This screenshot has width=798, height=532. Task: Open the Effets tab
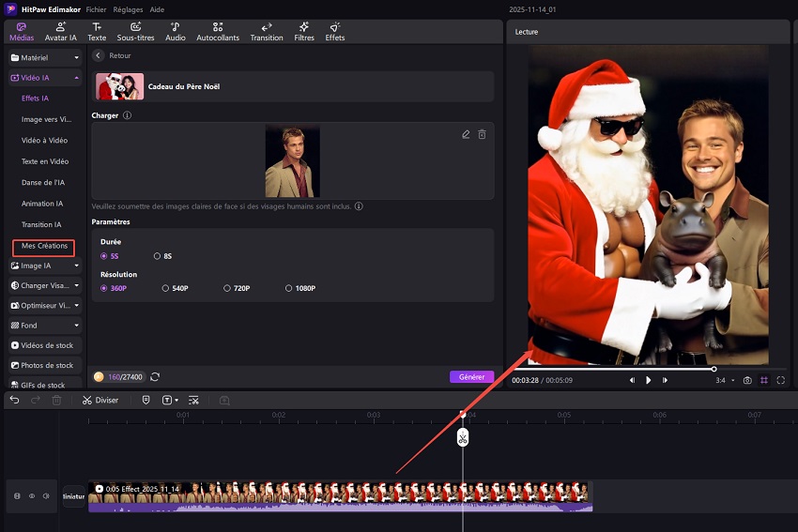335,32
